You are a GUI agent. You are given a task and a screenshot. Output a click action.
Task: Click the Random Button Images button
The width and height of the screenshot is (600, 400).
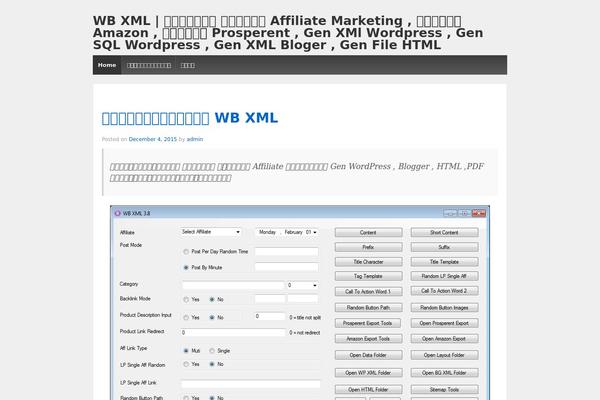[x=444, y=308]
